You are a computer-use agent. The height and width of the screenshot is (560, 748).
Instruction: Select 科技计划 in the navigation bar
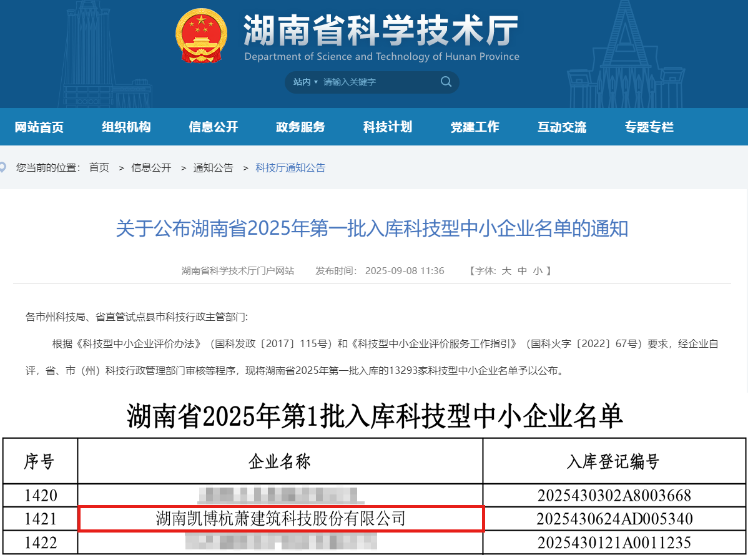pyautogui.click(x=388, y=127)
